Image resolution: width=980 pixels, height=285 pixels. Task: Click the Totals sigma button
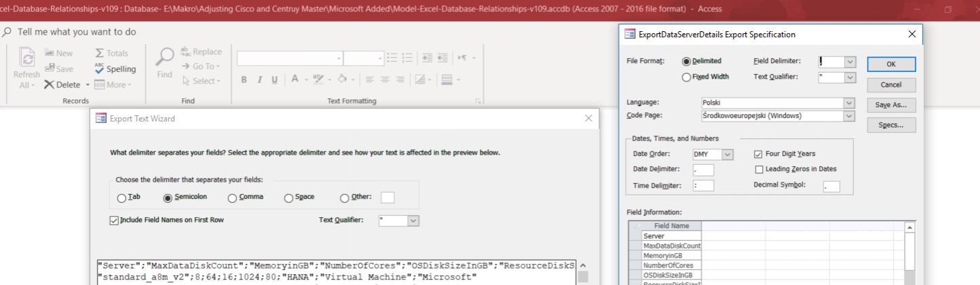[x=111, y=53]
